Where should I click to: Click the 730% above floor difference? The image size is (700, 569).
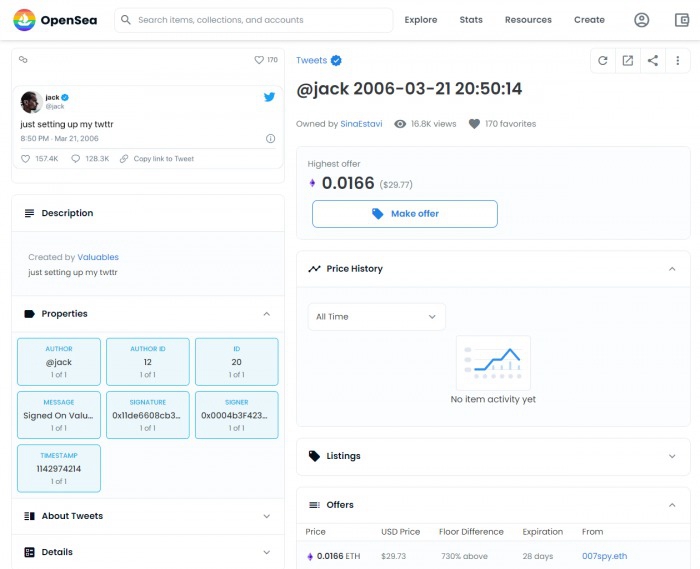point(464,556)
